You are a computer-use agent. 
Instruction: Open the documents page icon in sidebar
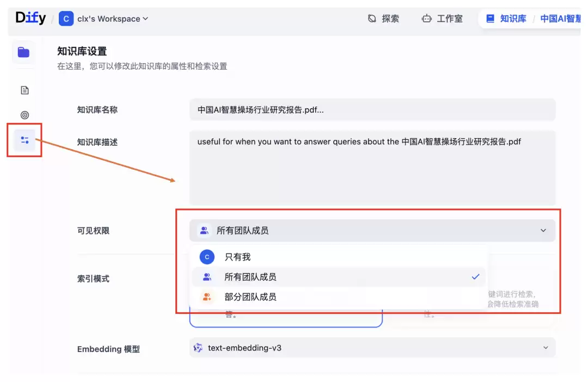pos(24,90)
